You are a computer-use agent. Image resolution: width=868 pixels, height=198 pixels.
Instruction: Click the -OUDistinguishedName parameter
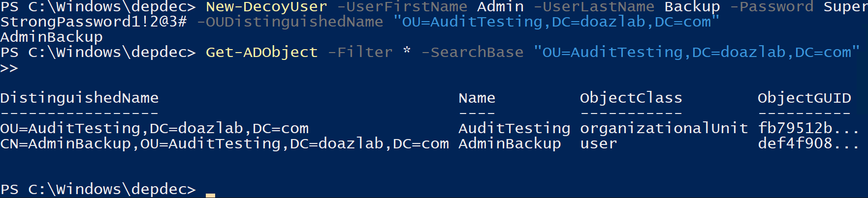point(290,22)
